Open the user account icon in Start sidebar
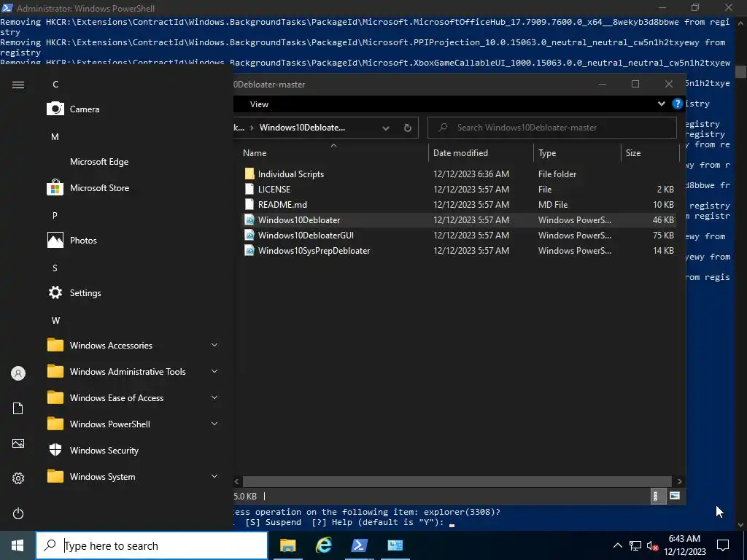 pyautogui.click(x=18, y=373)
